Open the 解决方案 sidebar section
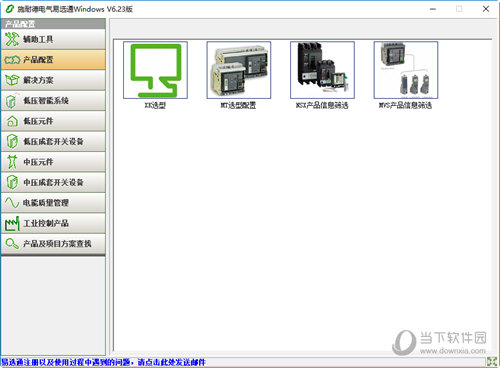 [x=53, y=80]
